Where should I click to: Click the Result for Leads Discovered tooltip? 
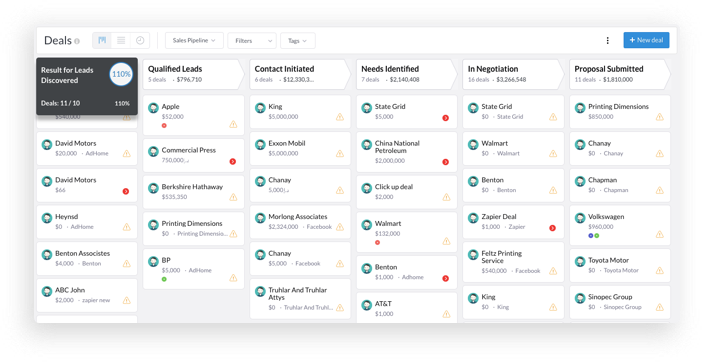tap(87, 86)
